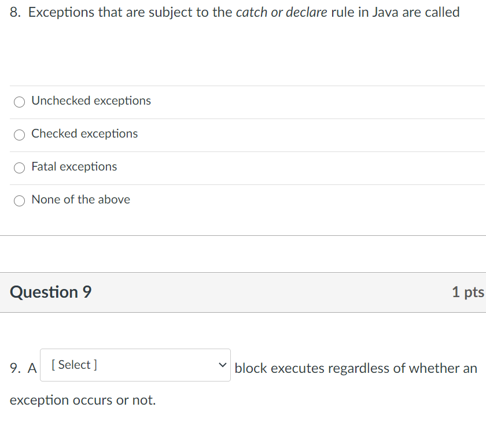Click the divider between questions
The width and height of the screenshot is (486, 448).
pyautogui.click(x=243, y=235)
